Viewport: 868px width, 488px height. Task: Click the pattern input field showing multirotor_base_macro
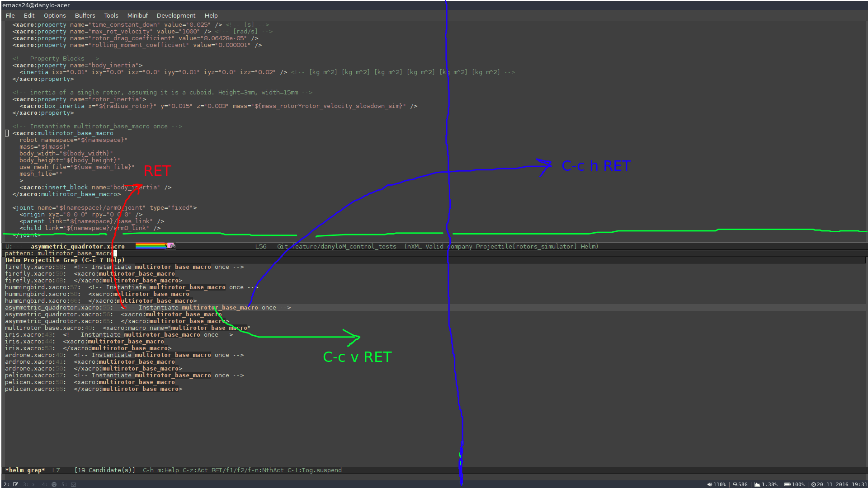(72, 253)
